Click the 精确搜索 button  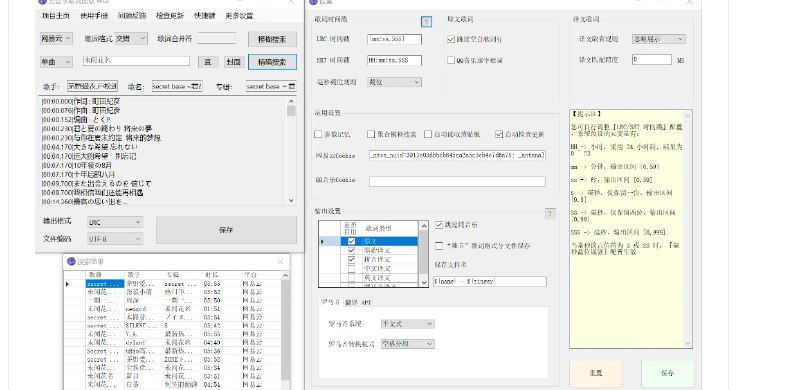tap(272, 62)
